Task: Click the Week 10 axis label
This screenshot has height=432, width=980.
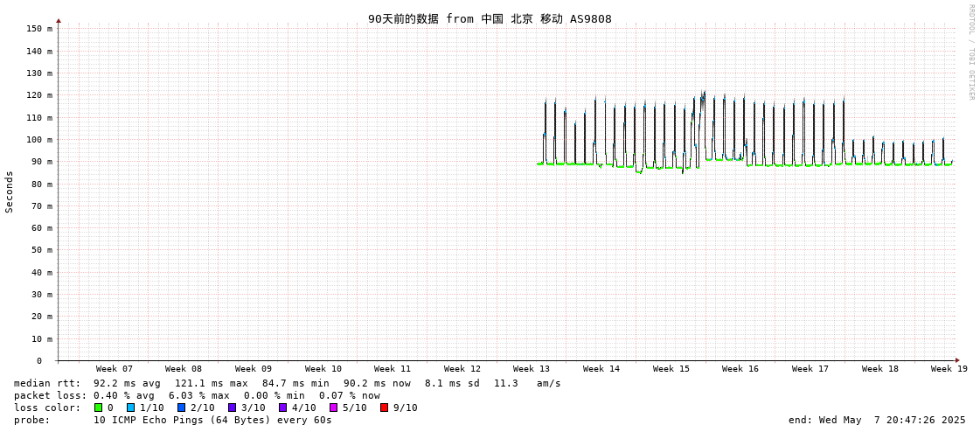Action: point(323,369)
